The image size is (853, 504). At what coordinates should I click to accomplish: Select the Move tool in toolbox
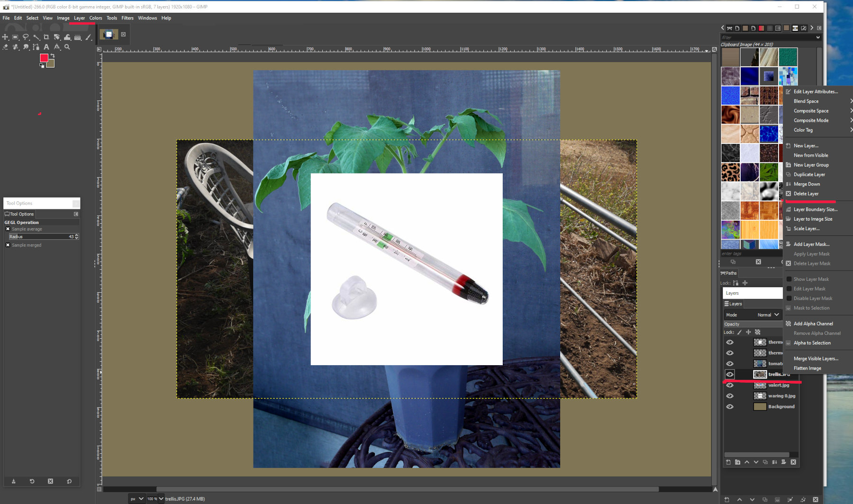[5, 37]
